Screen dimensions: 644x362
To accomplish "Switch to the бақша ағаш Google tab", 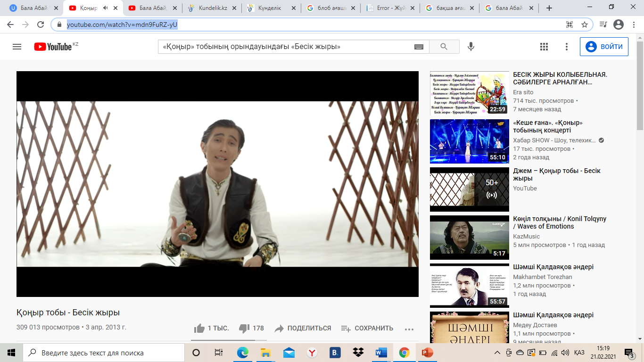I will point(450,8).
